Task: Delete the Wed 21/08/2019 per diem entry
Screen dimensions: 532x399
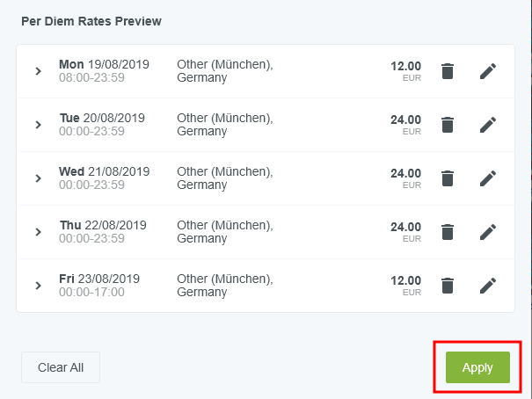Action: (448, 178)
